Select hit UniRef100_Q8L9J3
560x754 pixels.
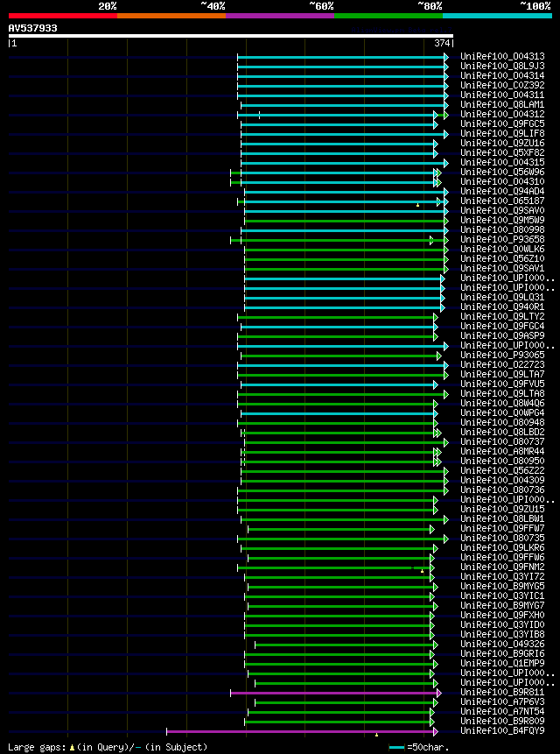click(502, 67)
